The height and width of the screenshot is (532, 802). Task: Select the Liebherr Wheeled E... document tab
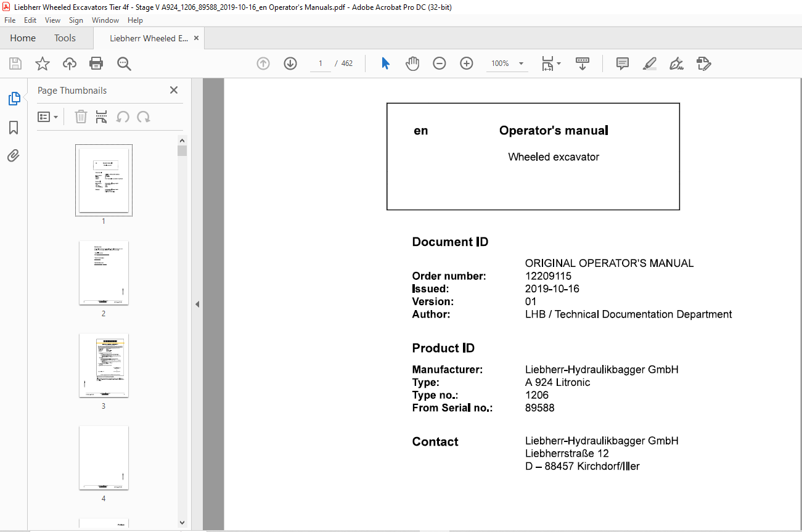tap(149, 38)
